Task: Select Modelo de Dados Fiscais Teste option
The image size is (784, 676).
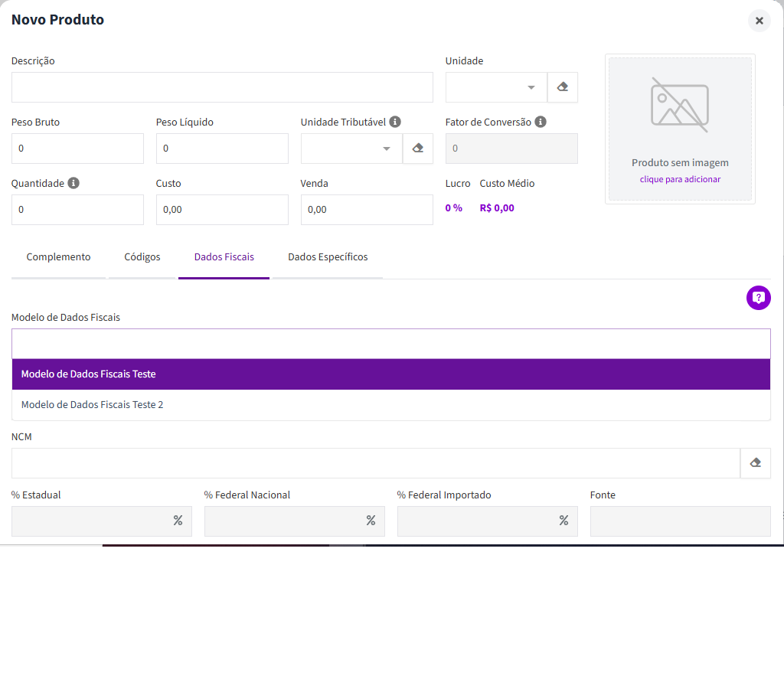Action: tap(391, 374)
